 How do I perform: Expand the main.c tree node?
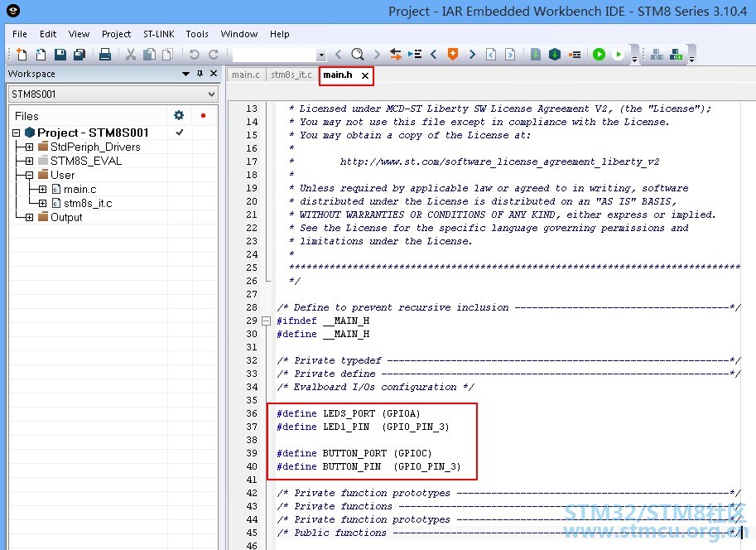(x=42, y=189)
